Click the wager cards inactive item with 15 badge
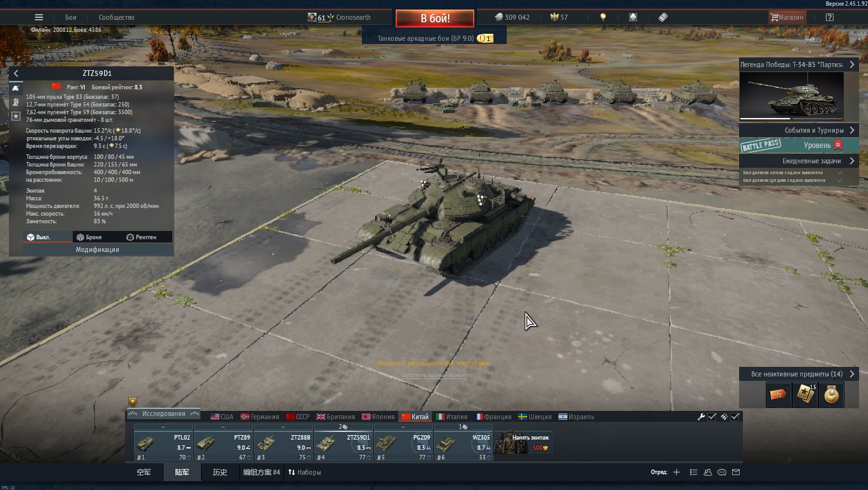This screenshot has width=868, height=490. coord(804,395)
